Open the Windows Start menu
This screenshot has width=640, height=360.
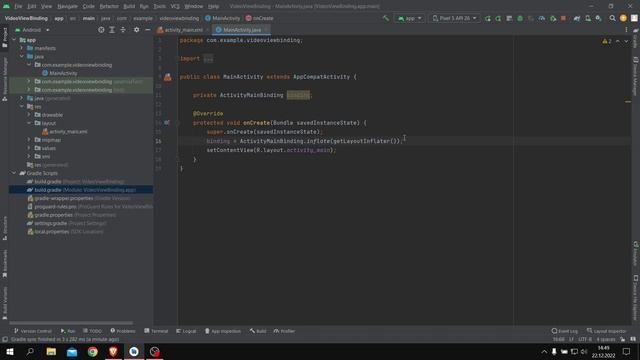(10, 351)
